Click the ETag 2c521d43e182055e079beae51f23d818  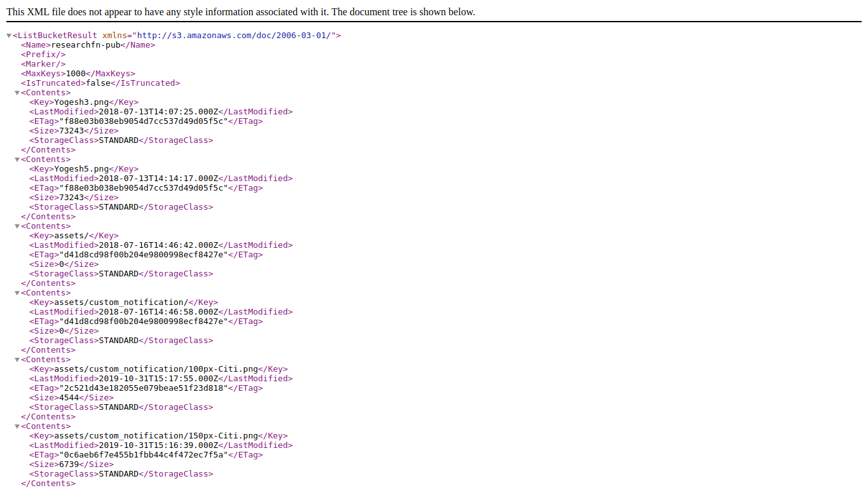[x=143, y=388]
